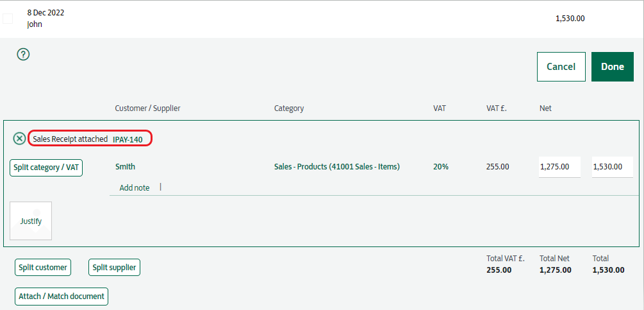Image resolution: width=644 pixels, height=310 pixels.
Task: Click Attach / Match document button
Action: (x=62, y=296)
